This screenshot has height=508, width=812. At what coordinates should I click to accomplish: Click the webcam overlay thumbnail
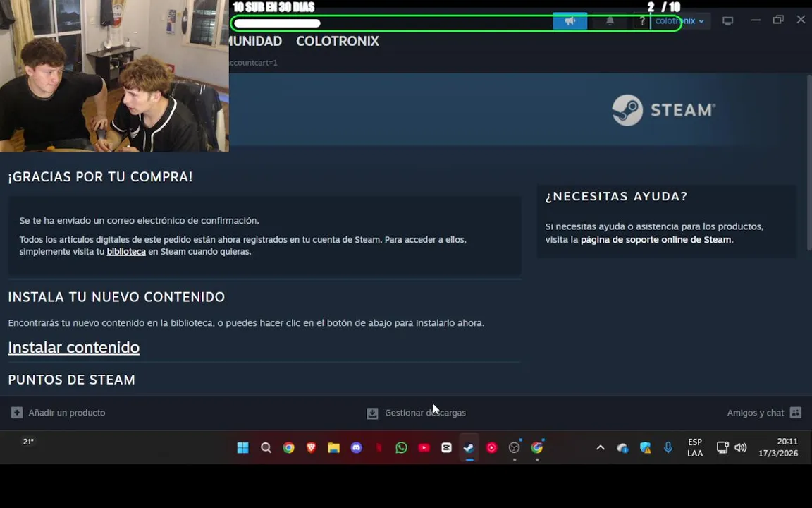[114, 75]
